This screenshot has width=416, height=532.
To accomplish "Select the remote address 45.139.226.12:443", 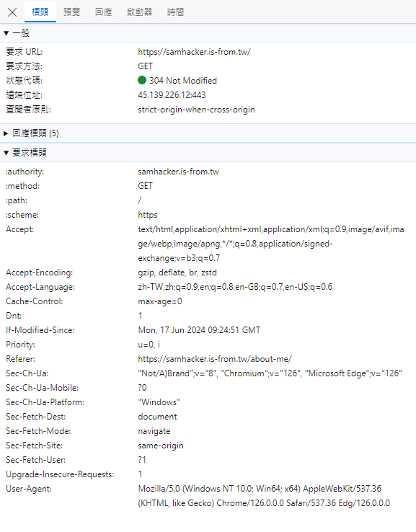I will tap(172, 95).
